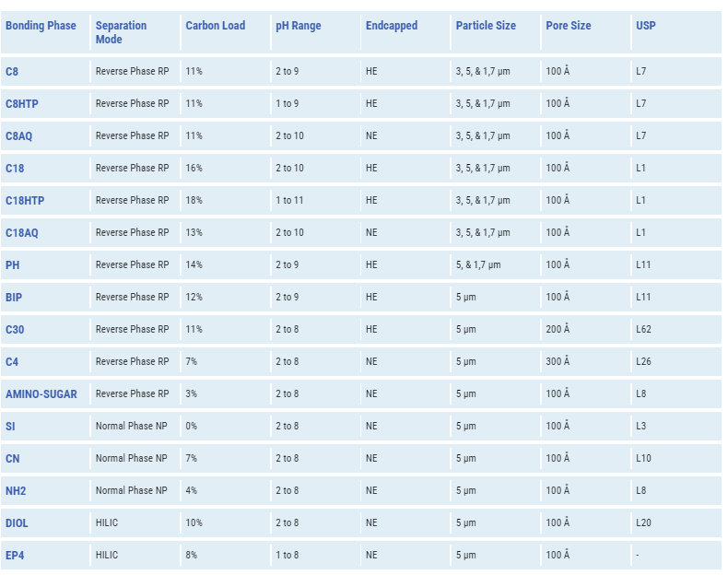Select the PH bonding phase link

[12, 265]
